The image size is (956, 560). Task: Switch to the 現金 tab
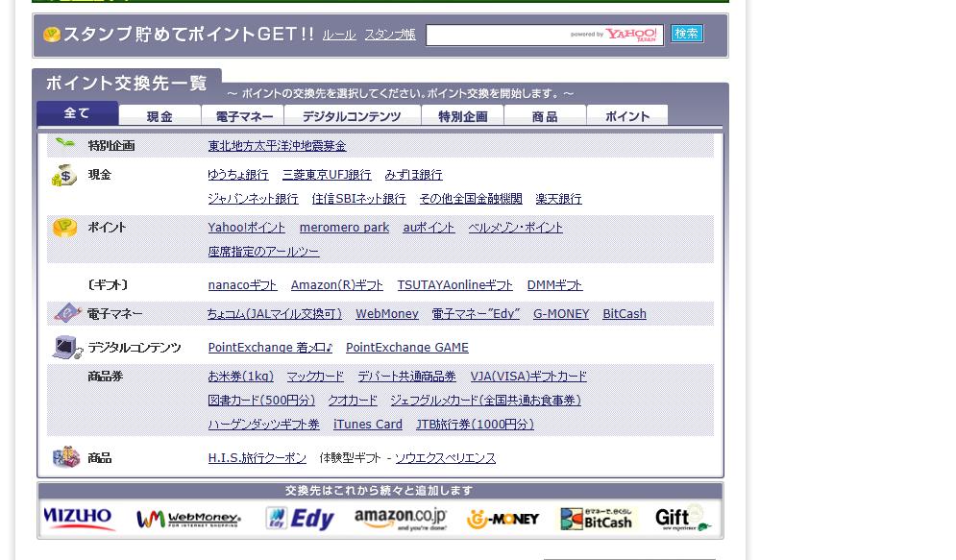point(159,116)
